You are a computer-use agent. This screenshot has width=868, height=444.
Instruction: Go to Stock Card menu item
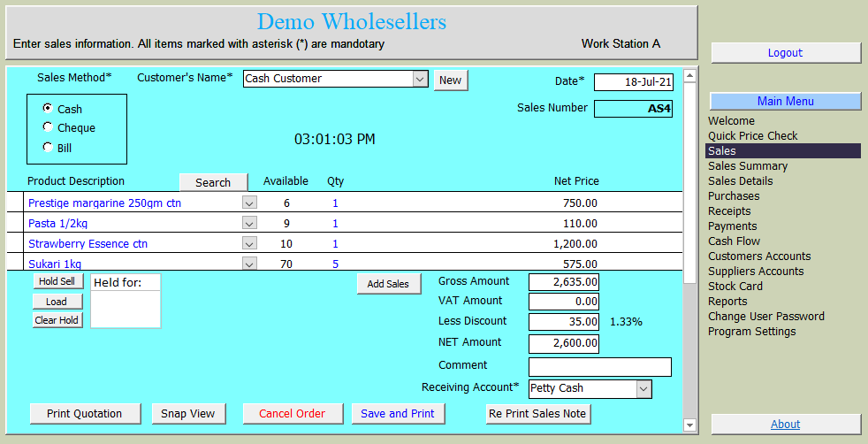[735, 287]
